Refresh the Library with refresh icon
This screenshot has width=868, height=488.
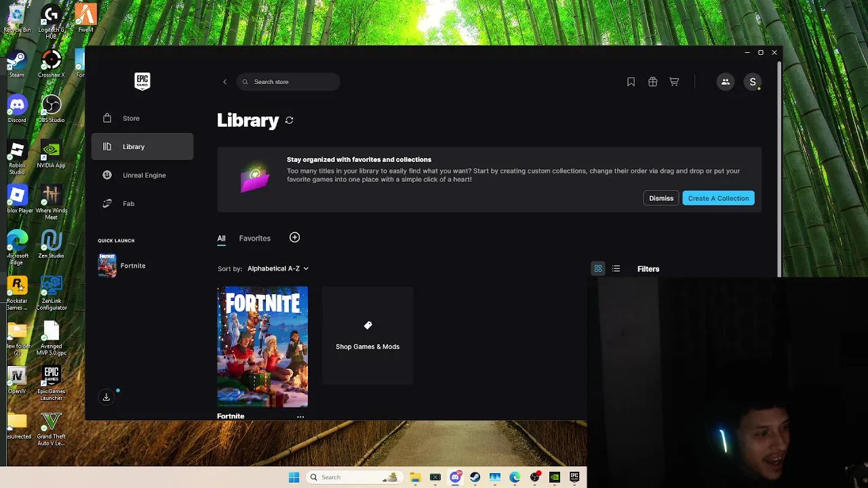pos(289,120)
